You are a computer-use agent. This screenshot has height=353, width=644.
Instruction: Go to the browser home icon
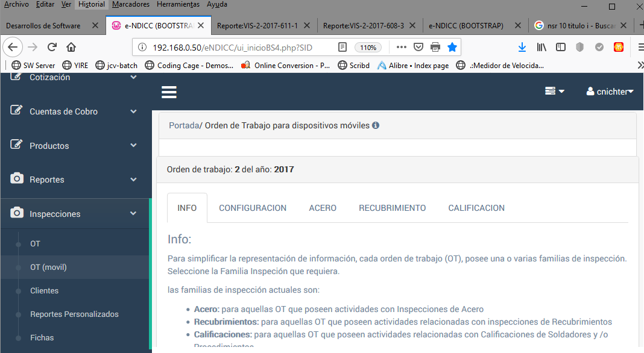coord(71,47)
